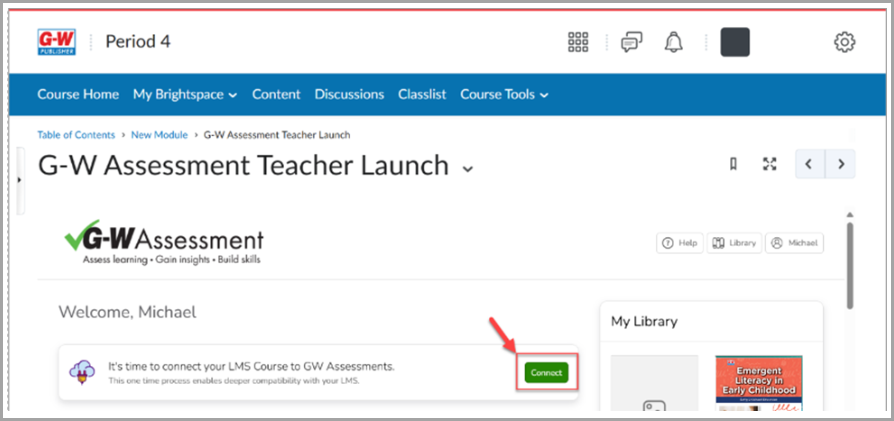Click the G-W Assessment logo

click(164, 243)
